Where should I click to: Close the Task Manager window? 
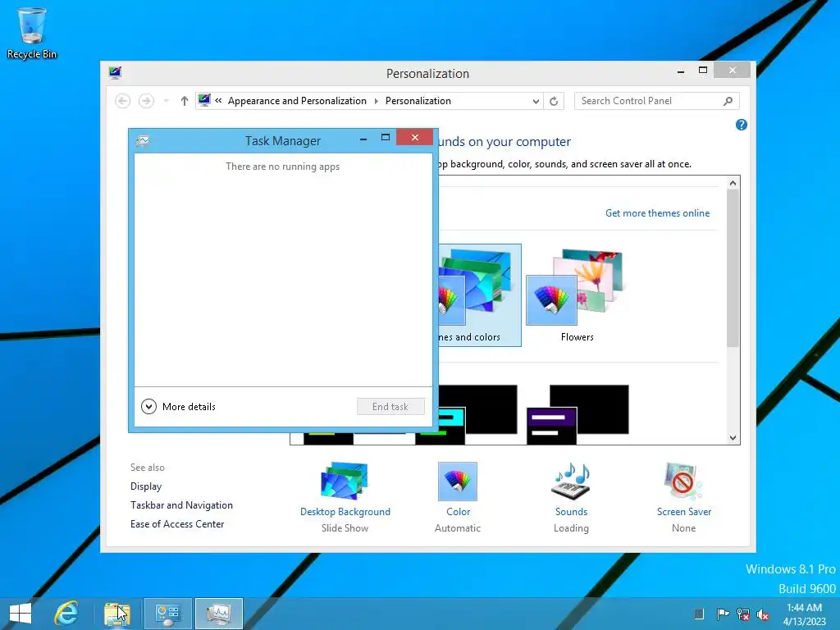[414, 138]
